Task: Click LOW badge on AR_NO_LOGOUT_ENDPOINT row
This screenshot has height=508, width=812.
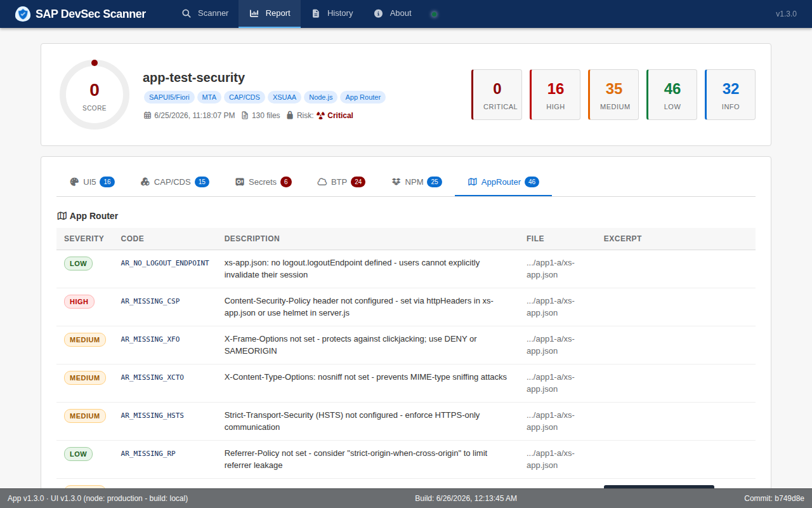Action: point(78,263)
